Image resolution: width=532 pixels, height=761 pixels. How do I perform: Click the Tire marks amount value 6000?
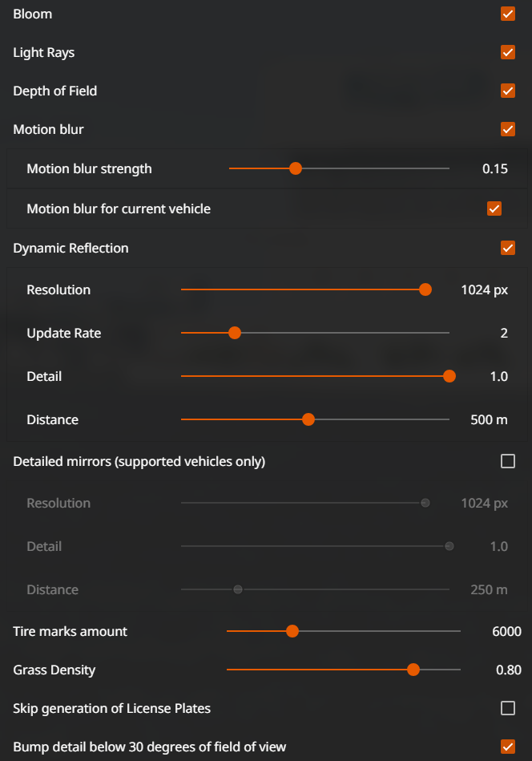coord(506,631)
